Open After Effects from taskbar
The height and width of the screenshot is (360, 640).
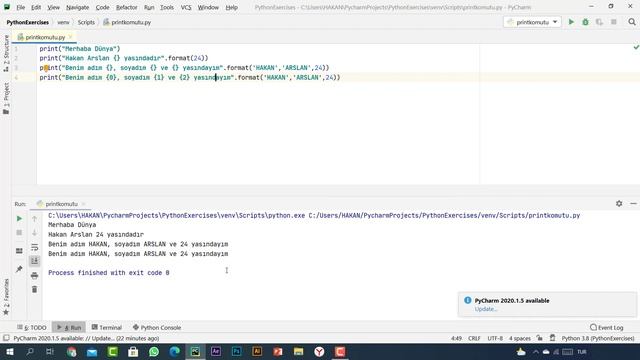(x=216, y=351)
